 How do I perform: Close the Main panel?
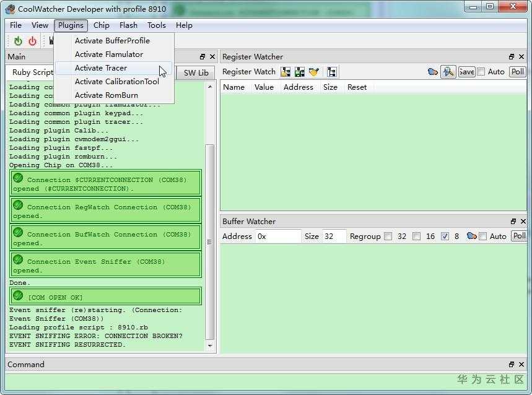212,57
